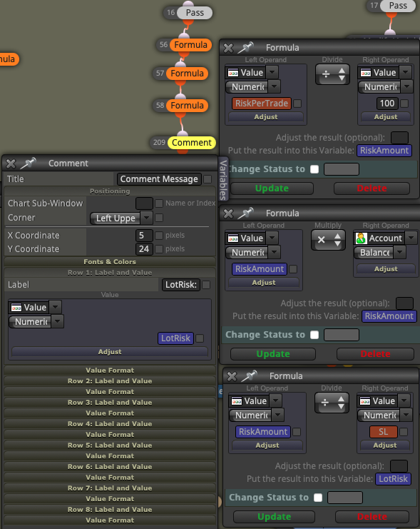The height and width of the screenshot is (529, 420).
Task: Close the Comment panel
Action: coord(11,163)
